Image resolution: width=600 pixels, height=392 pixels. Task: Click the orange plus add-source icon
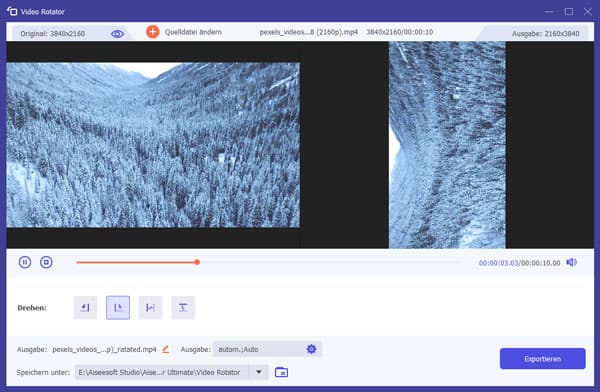coord(153,32)
